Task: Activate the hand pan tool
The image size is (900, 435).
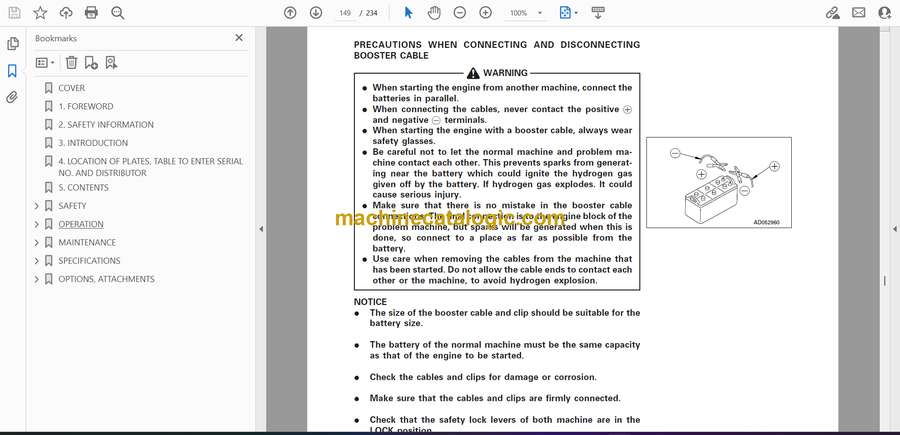Action: coord(435,13)
